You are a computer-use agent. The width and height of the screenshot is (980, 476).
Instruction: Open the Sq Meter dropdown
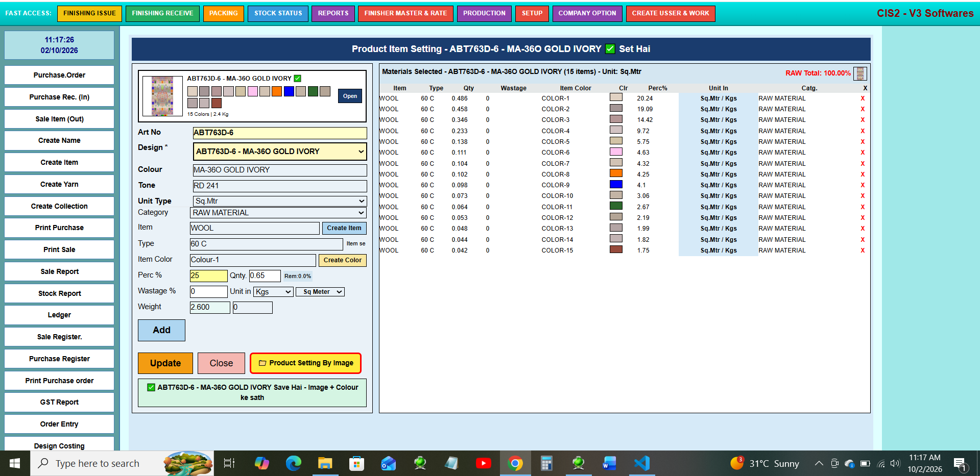point(320,292)
